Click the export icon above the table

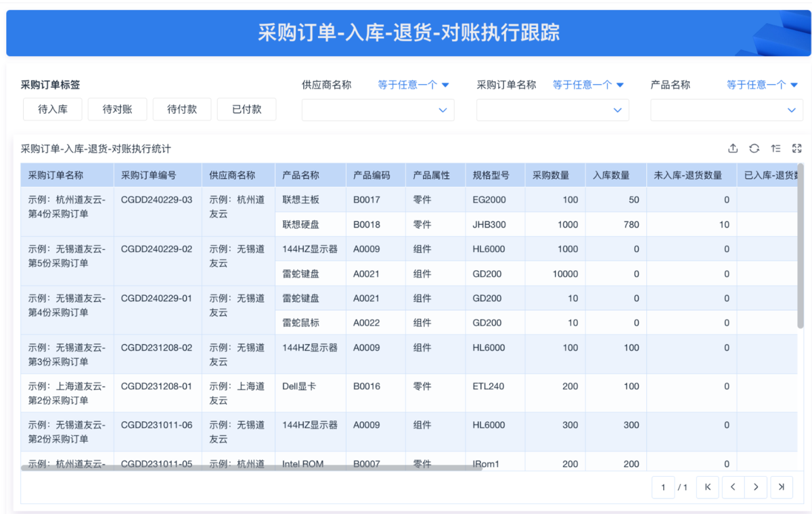(733, 148)
